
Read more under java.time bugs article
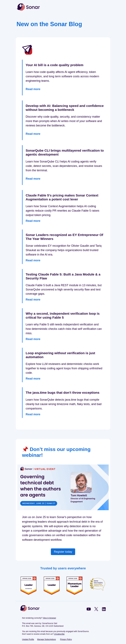[33, 414]
